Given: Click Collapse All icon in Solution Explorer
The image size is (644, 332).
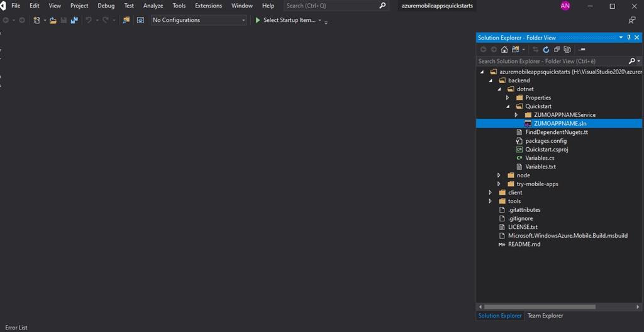Looking at the screenshot, I should coord(557,50).
